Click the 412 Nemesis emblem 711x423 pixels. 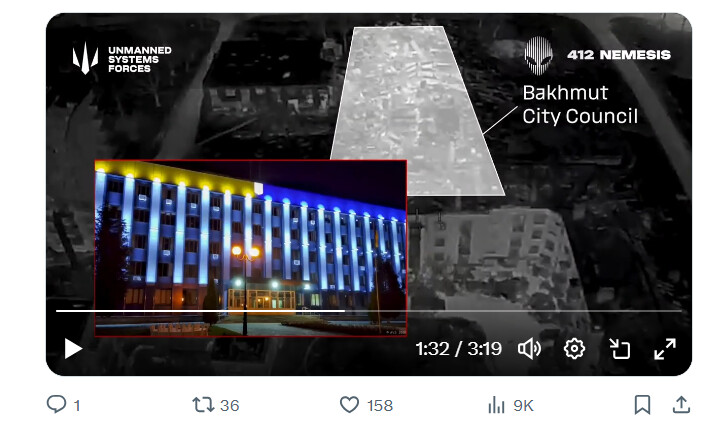coord(538,56)
